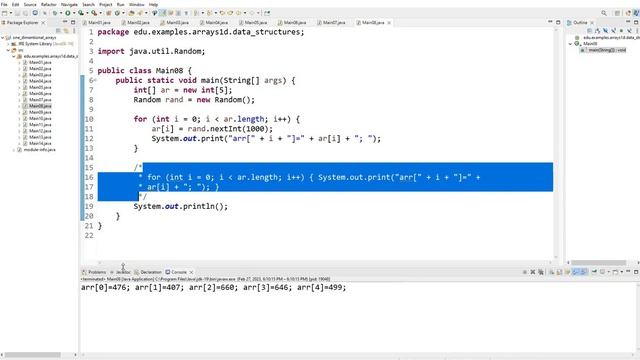Run the program with green Run icon
Viewport: 640px width, 360px height.
(68, 13)
